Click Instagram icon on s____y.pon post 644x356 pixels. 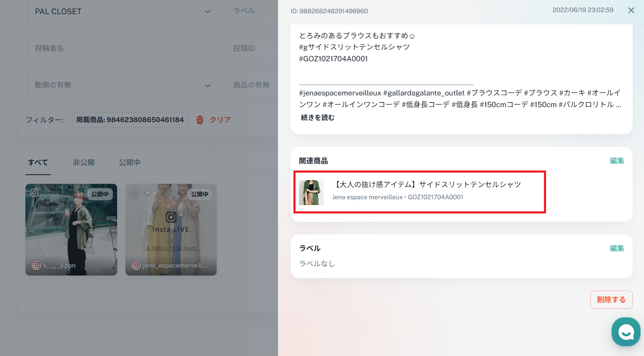click(x=37, y=266)
